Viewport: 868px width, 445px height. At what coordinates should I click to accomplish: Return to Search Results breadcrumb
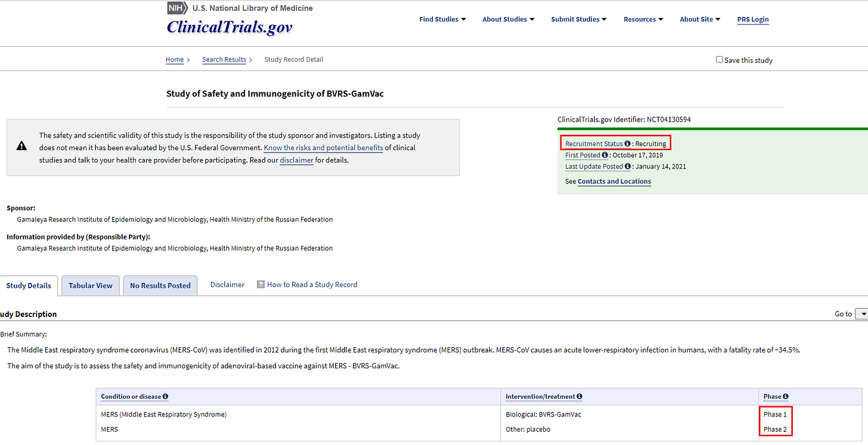pyautogui.click(x=224, y=60)
